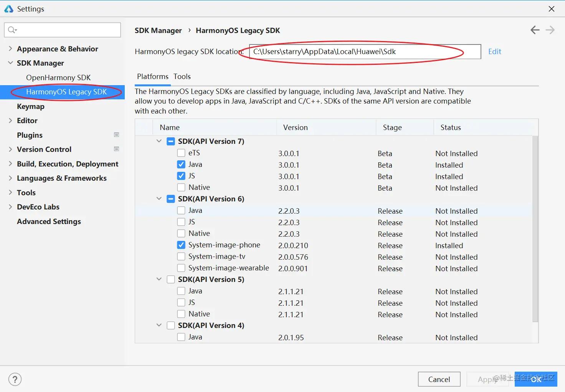Check Native 2.1.1.21 under API Version 5
Viewport: 565px width, 392px height.
(x=181, y=314)
